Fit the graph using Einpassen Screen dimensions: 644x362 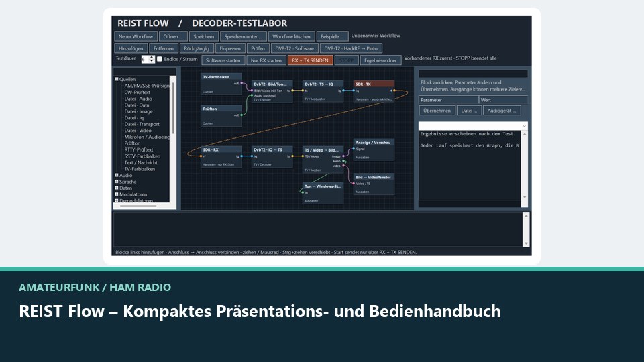[x=230, y=48]
